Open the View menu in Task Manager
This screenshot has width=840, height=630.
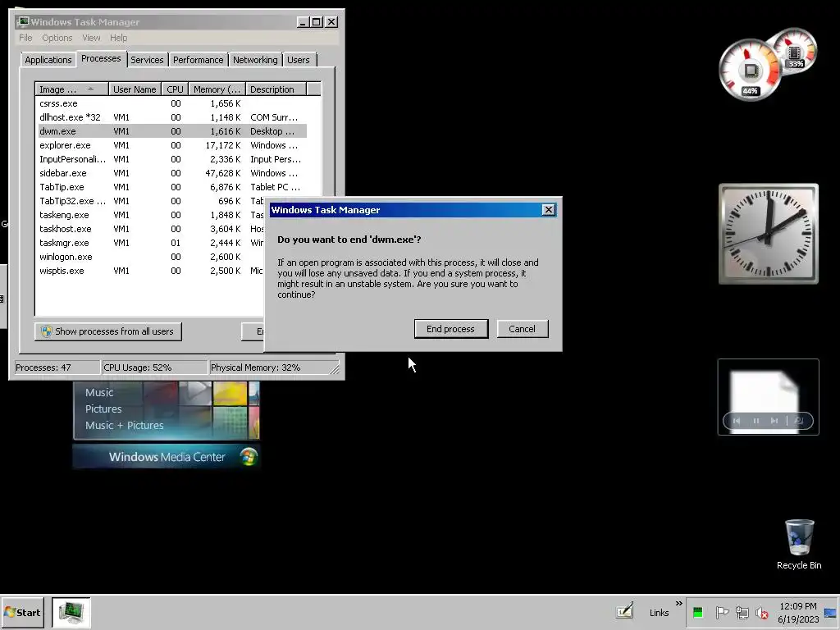pyautogui.click(x=91, y=38)
